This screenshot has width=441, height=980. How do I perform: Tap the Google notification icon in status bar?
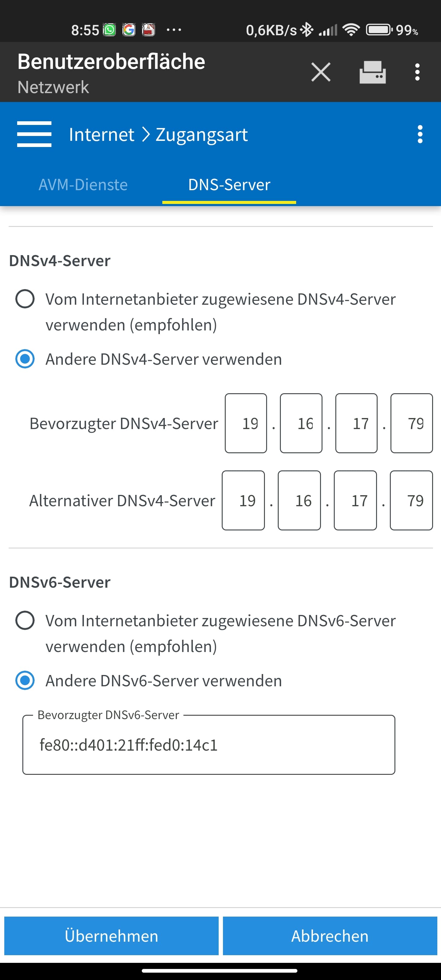(x=129, y=30)
